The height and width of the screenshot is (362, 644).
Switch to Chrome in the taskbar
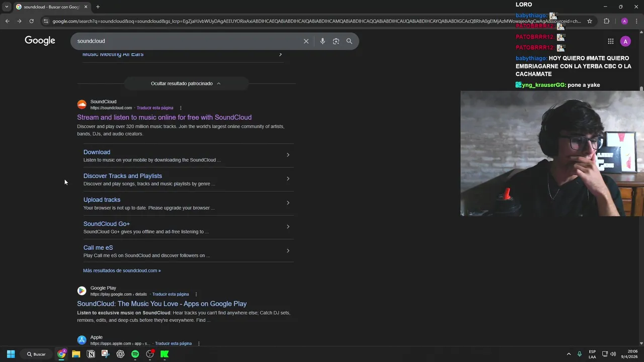point(61,354)
